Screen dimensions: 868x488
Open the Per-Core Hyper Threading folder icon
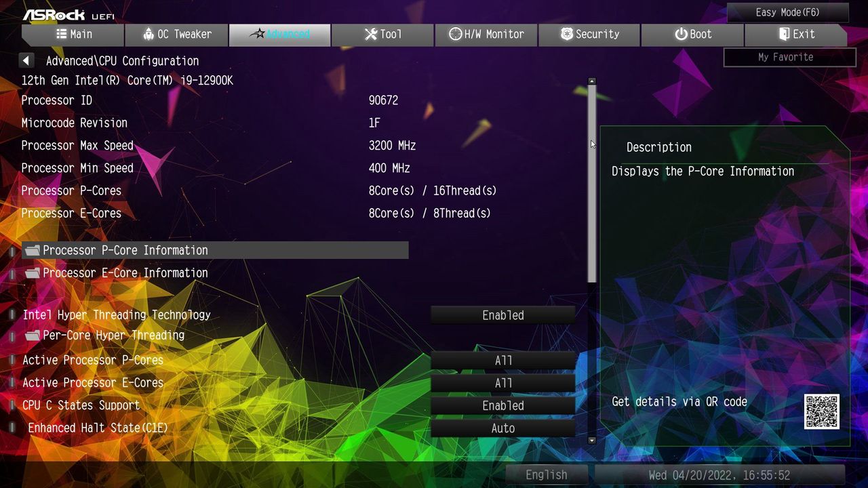(33, 335)
